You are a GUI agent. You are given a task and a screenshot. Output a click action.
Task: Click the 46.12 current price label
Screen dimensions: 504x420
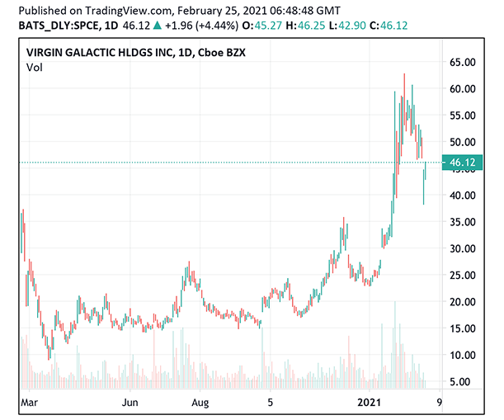(462, 163)
